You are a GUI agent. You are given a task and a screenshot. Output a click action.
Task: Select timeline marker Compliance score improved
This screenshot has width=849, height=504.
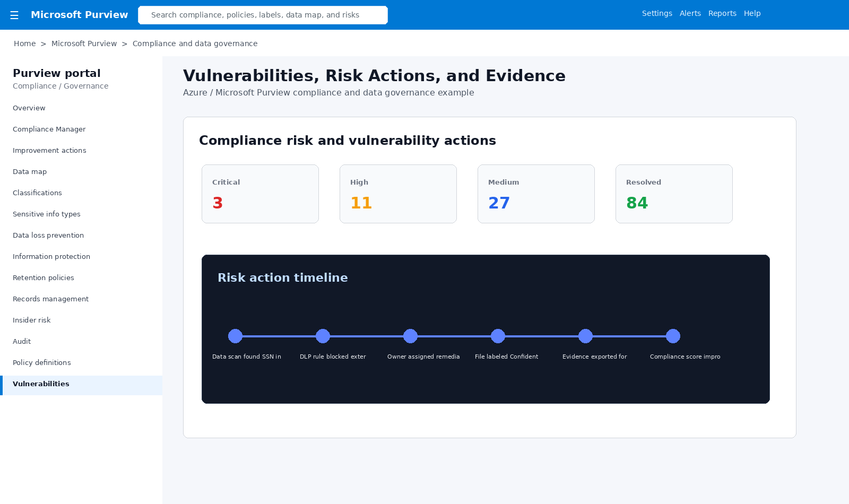pyautogui.click(x=673, y=336)
